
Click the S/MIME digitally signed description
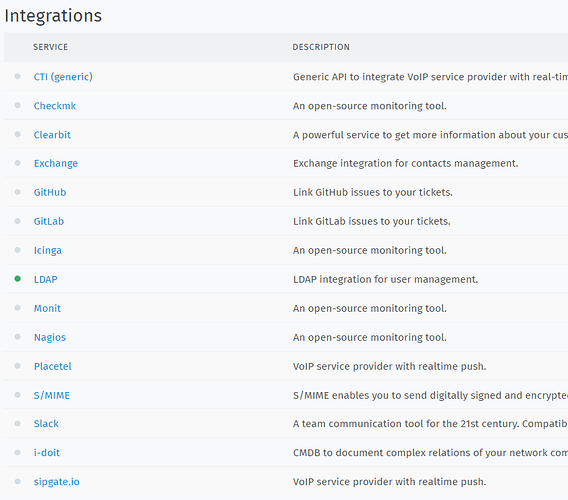coord(430,395)
